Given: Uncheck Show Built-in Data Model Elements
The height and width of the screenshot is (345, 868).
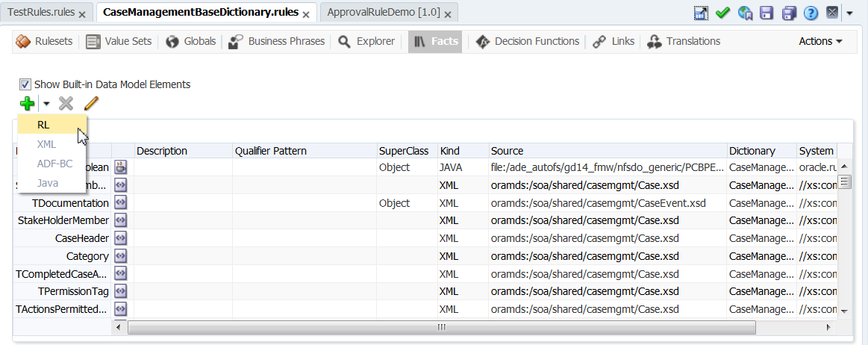Looking at the screenshot, I should pyautogui.click(x=25, y=84).
